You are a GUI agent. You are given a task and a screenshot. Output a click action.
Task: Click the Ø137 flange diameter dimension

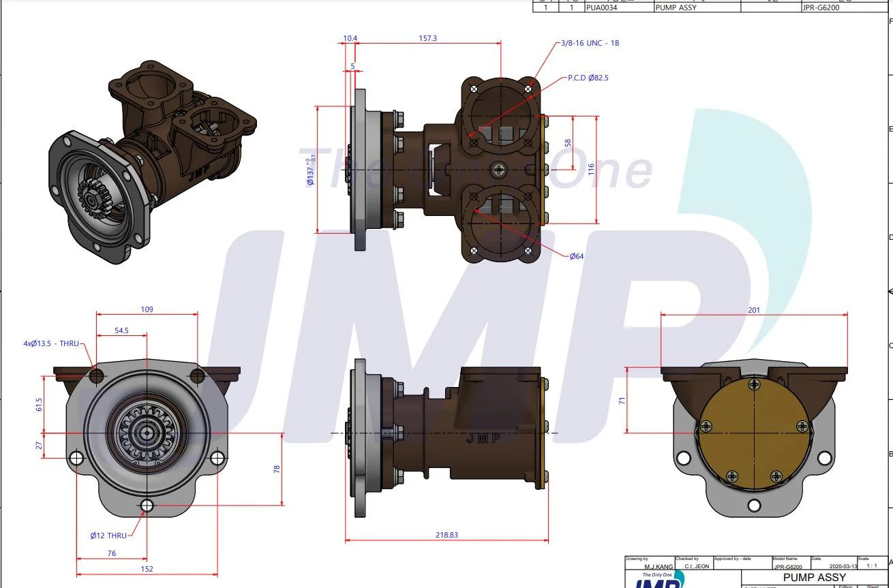(x=311, y=168)
